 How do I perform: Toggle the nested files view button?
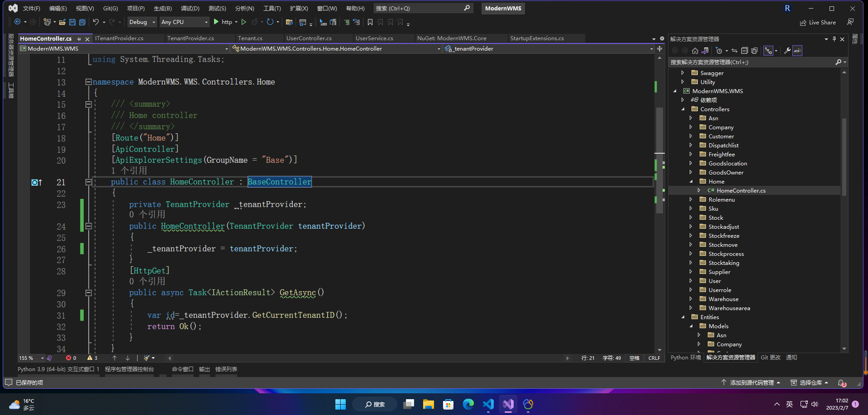click(768, 51)
